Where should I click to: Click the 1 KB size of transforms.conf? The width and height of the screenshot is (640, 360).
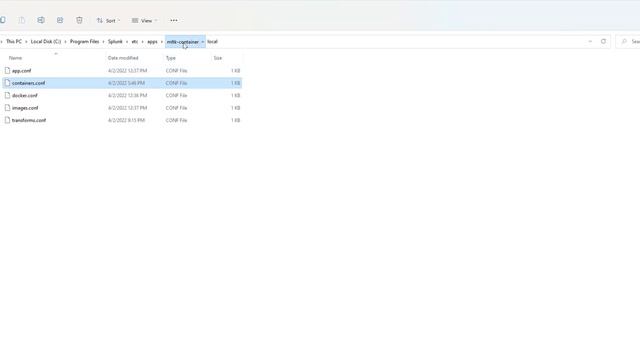(236, 120)
